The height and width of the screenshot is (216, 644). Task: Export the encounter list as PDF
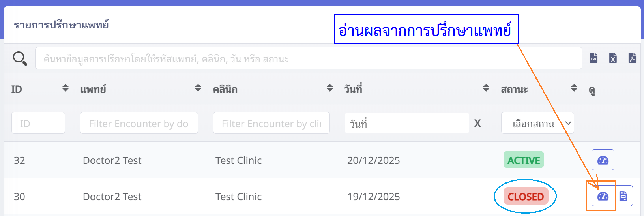click(x=632, y=58)
